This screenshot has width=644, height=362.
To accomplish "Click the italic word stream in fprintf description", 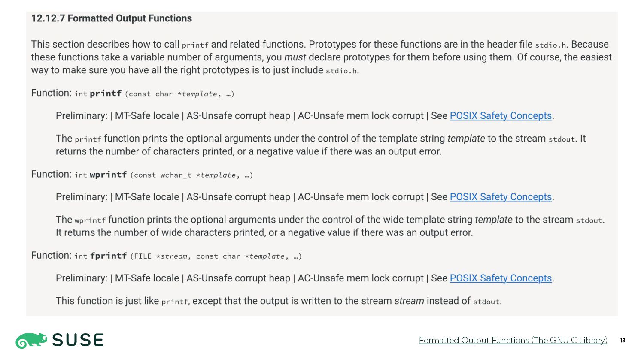I will pos(409,301).
